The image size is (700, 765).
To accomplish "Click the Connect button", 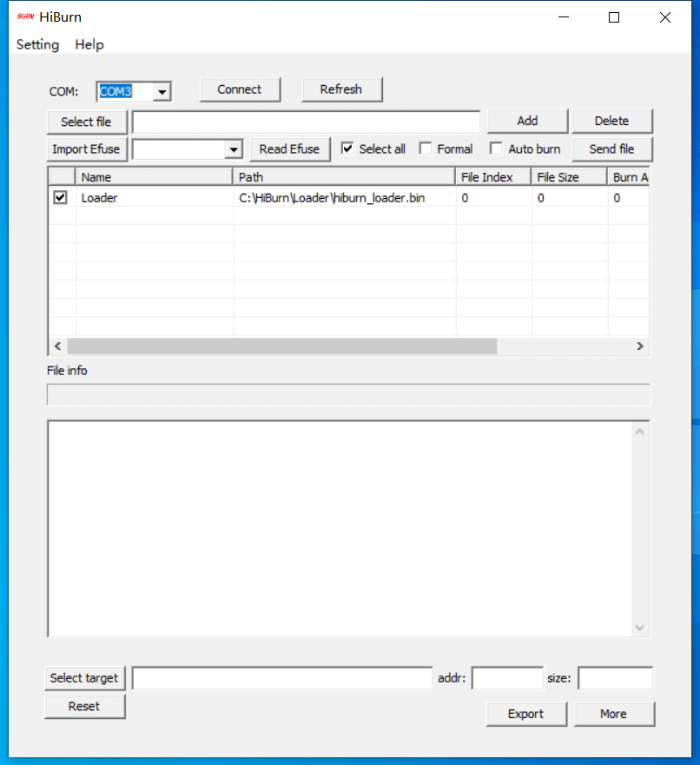I will coord(240,89).
